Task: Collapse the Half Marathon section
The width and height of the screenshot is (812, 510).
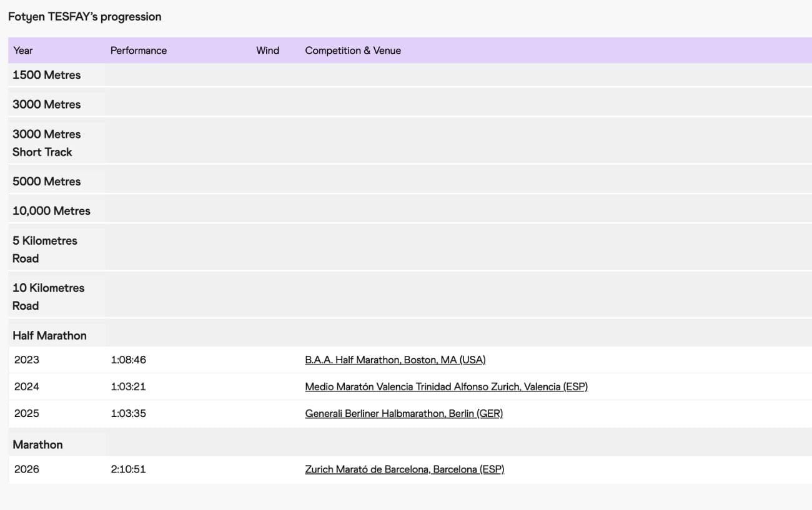Action: (49, 335)
